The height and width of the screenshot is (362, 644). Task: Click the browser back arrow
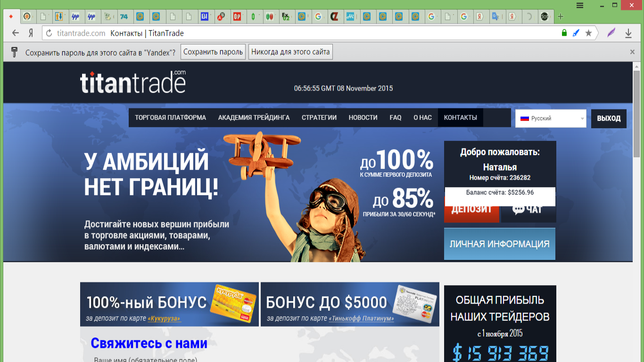coord(16,33)
